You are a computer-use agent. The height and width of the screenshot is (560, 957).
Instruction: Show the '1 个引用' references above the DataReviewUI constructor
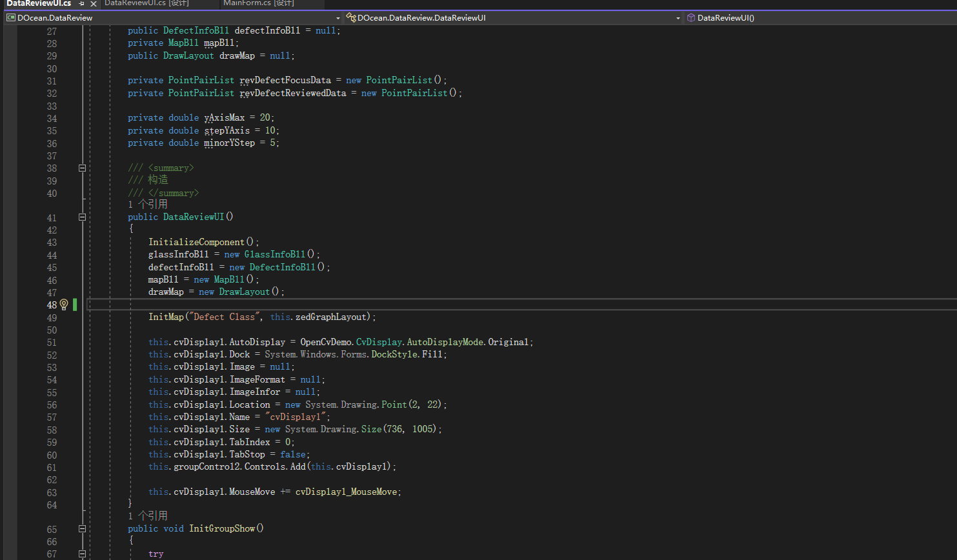click(x=148, y=205)
